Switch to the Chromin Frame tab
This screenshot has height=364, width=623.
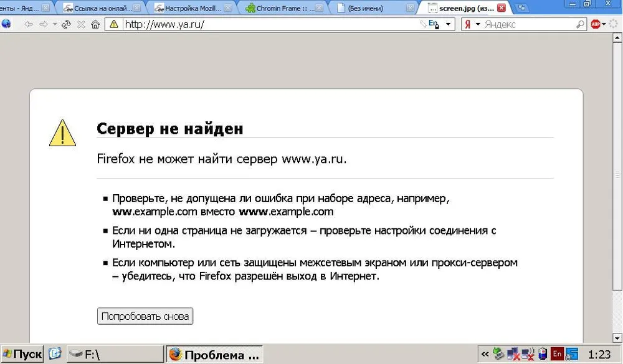coord(280,7)
